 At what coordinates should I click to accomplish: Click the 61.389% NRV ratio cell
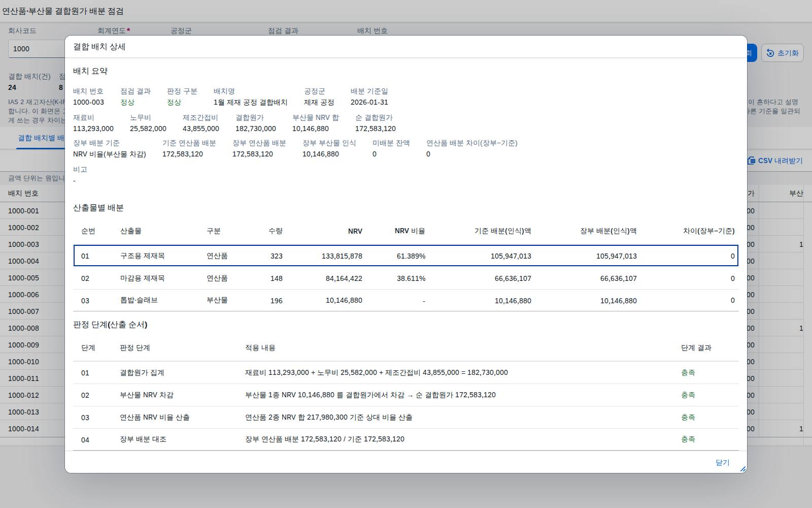pyautogui.click(x=411, y=256)
